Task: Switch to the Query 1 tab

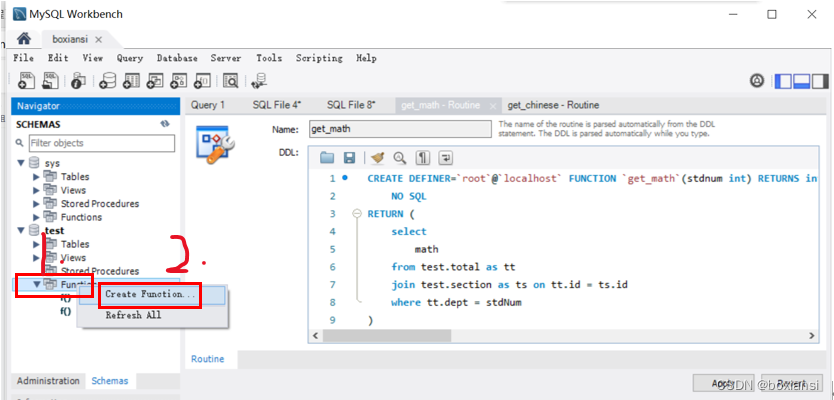Action: (x=207, y=105)
